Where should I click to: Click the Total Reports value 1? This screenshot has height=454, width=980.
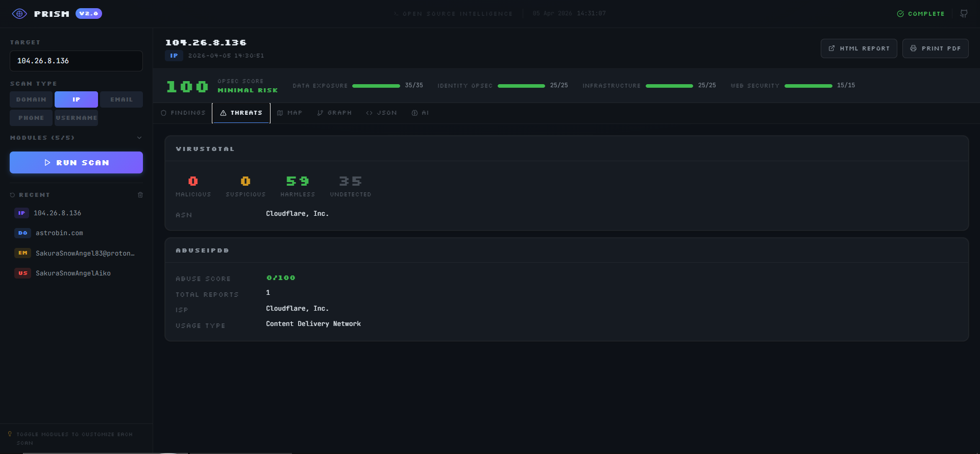coord(268,293)
